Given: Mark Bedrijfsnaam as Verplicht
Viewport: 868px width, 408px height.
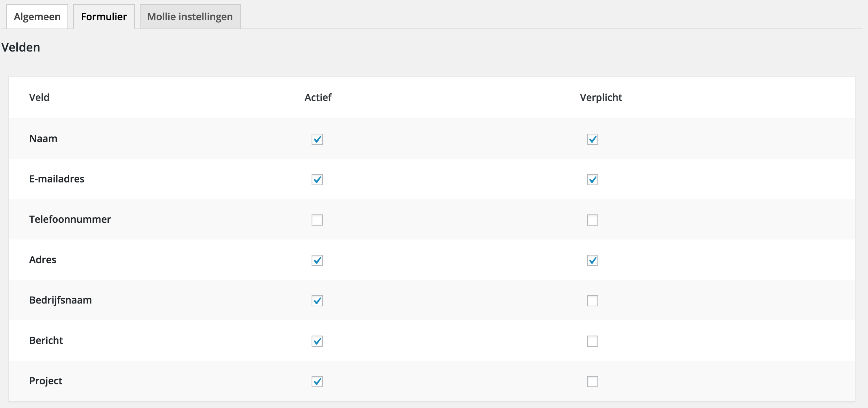Looking at the screenshot, I should coord(593,301).
